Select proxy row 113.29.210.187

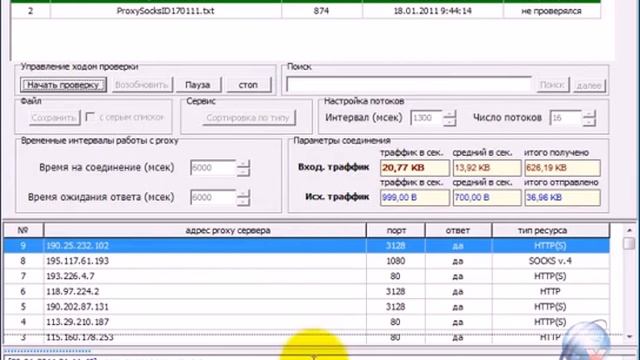point(307,322)
